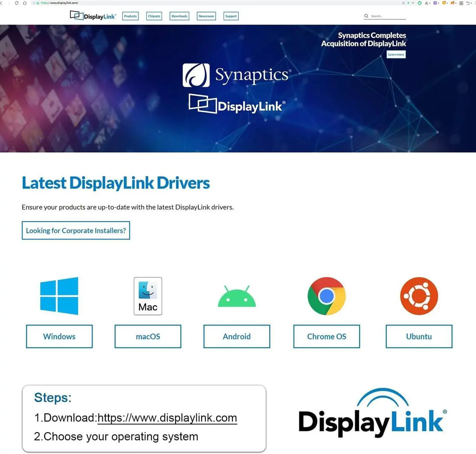Click the orange Ubuntu logo icon
The height and width of the screenshot is (454, 476).
click(x=419, y=296)
